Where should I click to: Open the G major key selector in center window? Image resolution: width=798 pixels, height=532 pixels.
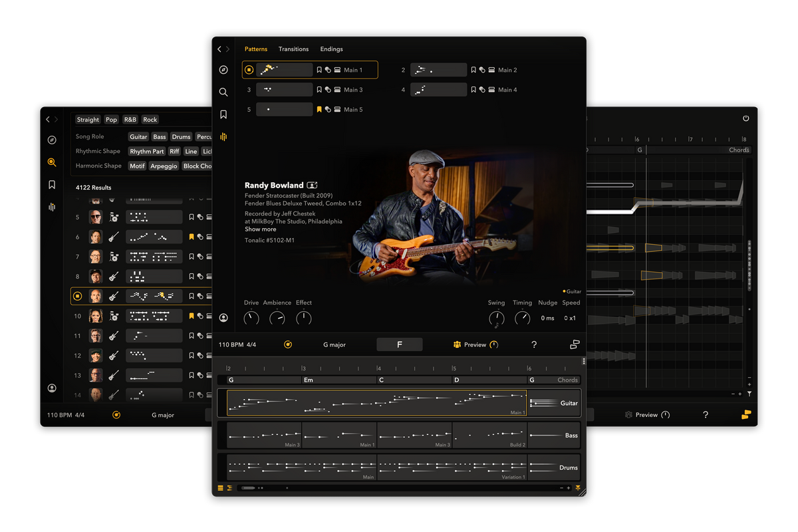[x=334, y=345]
